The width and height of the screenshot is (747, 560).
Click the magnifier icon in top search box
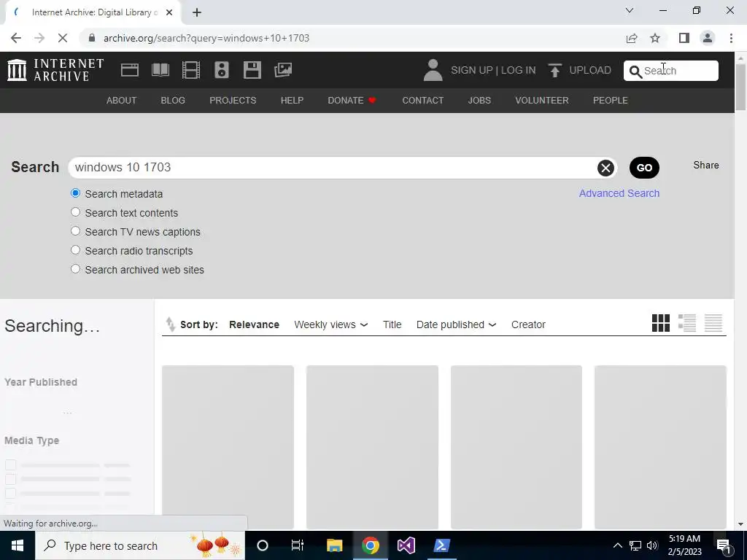point(635,71)
